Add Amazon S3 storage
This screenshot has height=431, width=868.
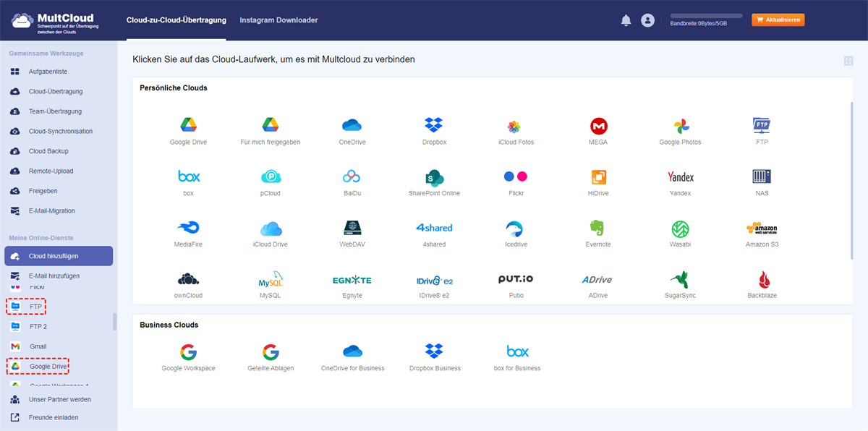pyautogui.click(x=762, y=234)
